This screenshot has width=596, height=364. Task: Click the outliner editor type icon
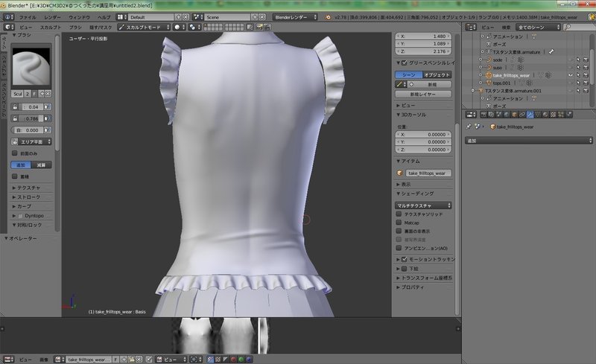point(471,27)
